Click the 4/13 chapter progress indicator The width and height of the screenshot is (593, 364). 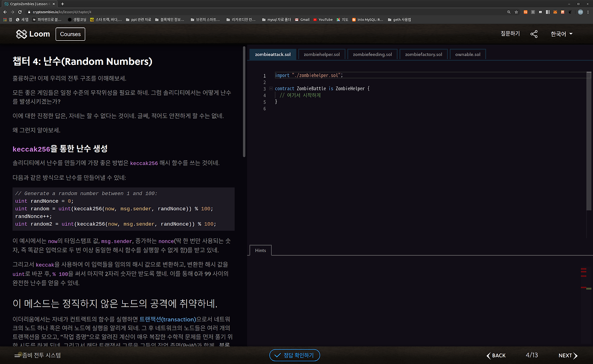click(532, 355)
